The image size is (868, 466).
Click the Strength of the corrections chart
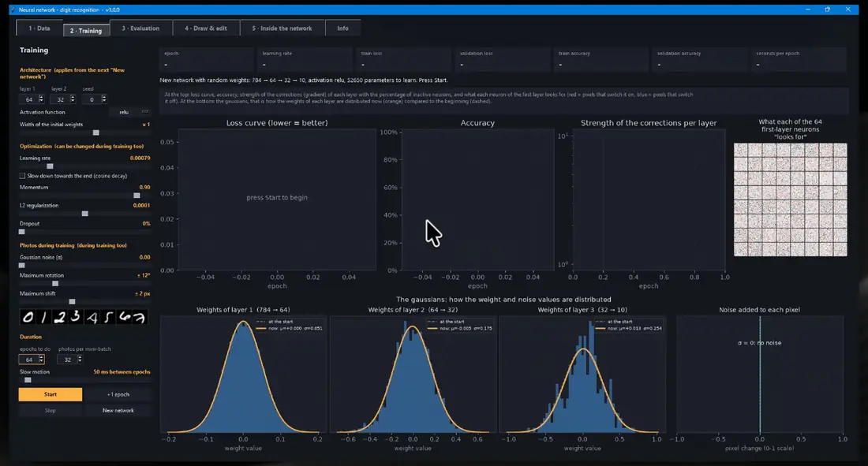pos(649,199)
